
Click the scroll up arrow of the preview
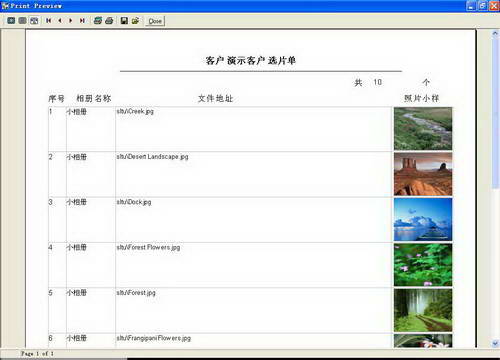click(x=495, y=33)
